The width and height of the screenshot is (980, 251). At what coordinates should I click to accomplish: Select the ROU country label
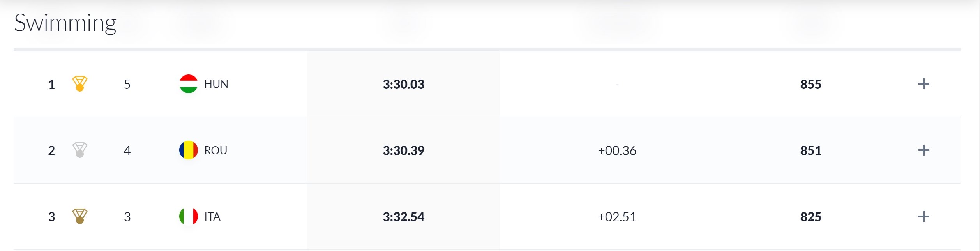click(x=215, y=150)
